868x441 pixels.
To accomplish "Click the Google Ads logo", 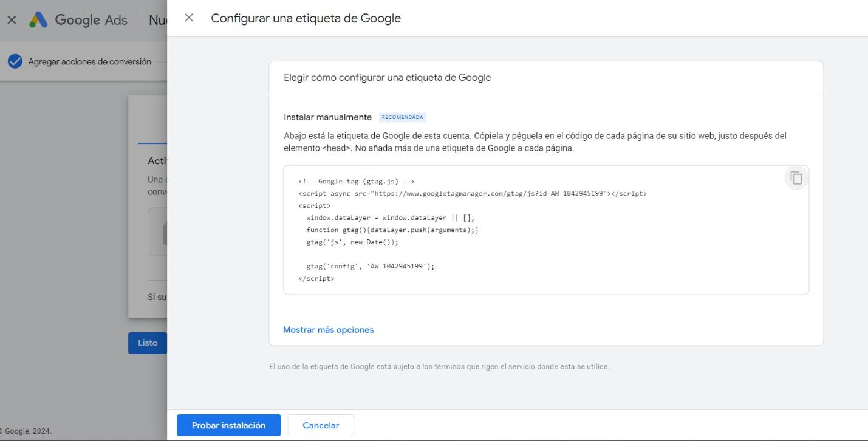I will coord(78,19).
